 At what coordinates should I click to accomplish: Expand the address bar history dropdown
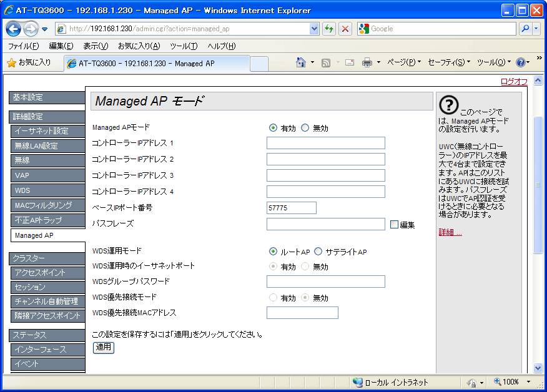[x=314, y=29]
